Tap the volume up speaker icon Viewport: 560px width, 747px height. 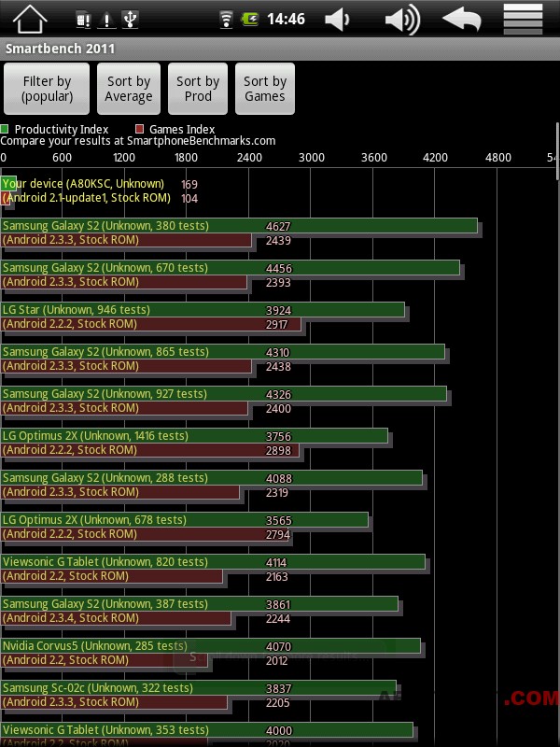(403, 20)
